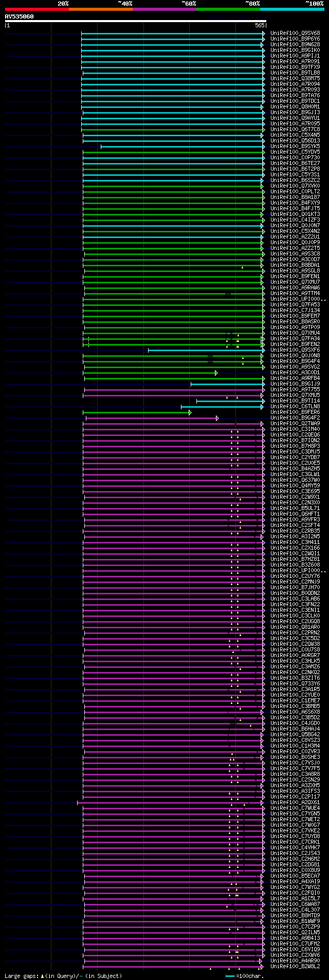
Task: Select the UniRef100_A4XAI9 label
Action: [295, 882]
